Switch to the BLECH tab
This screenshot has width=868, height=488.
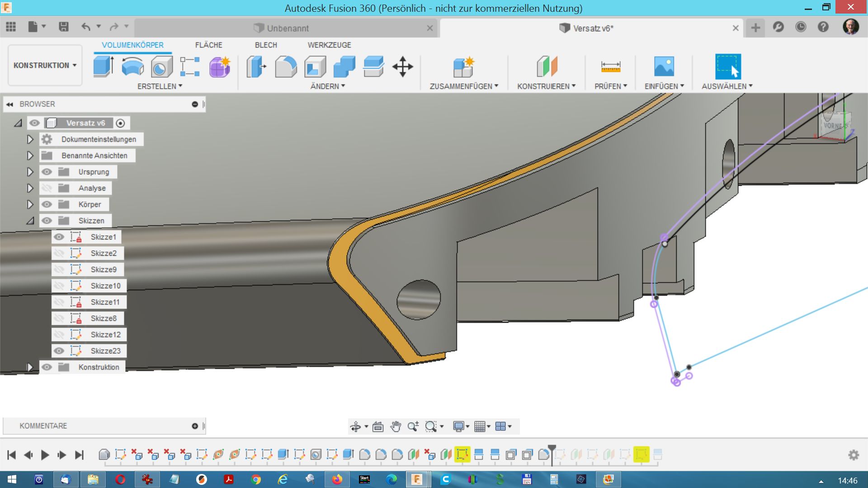[x=266, y=45]
